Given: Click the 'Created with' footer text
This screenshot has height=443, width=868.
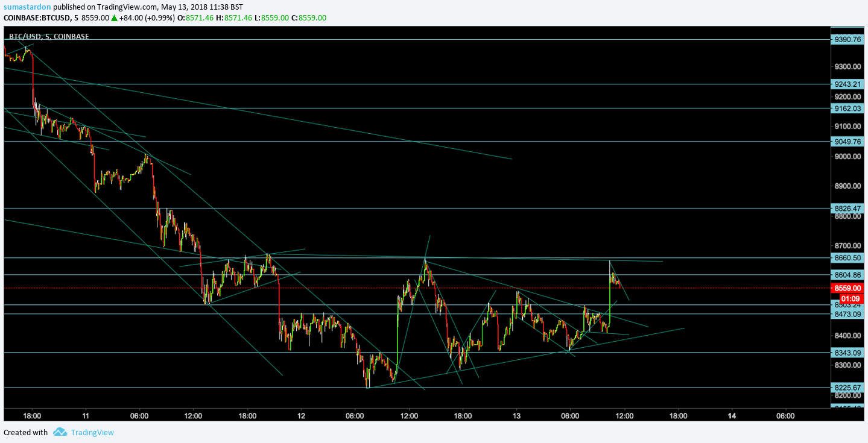Looking at the screenshot, I should tap(25, 432).
